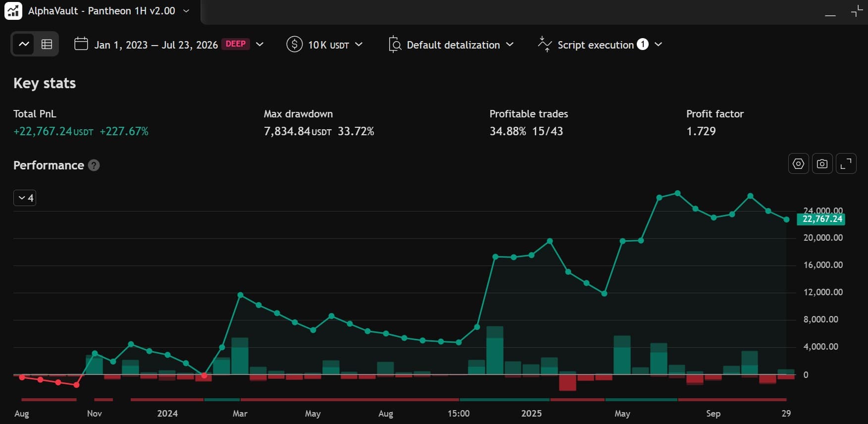Click the calendar icon for date range
868x424 pixels.
pos(81,44)
